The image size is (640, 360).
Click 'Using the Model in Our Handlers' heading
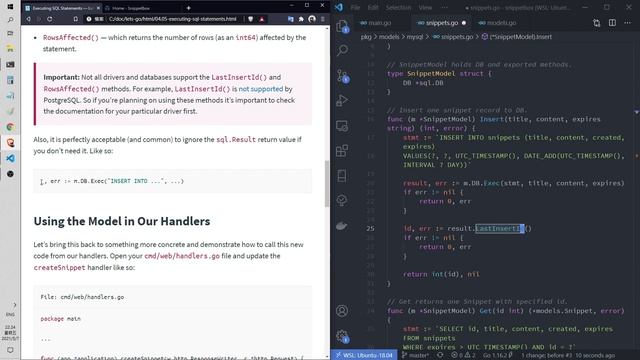pyautogui.click(x=122, y=221)
